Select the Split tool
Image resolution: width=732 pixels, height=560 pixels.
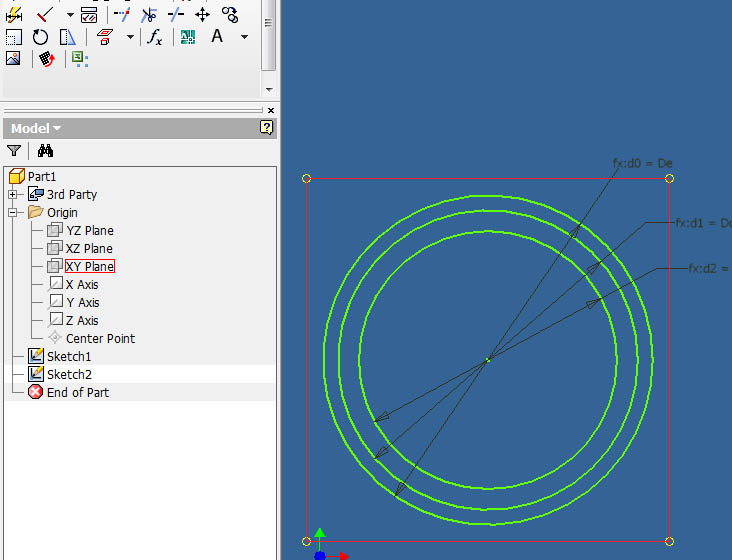click(x=176, y=15)
